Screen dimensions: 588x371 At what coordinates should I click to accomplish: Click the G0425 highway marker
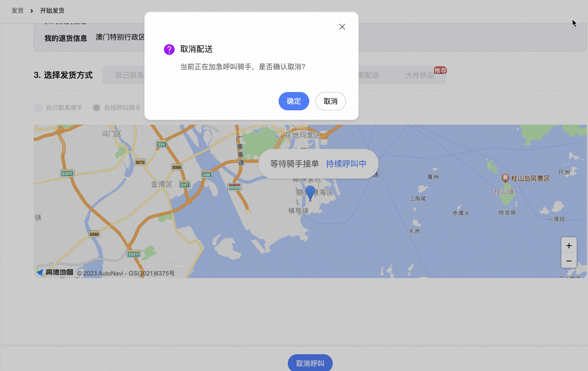click(235, 187)
